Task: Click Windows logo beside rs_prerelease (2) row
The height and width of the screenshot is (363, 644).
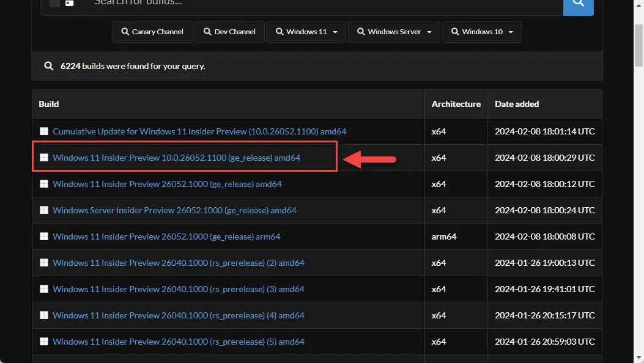Action: [x=44, y=262]
